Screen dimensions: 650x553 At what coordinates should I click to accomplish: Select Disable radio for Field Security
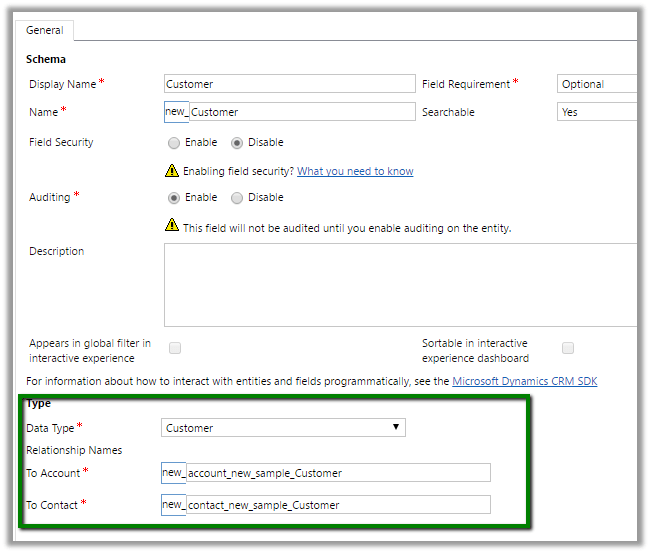[237, 143]
